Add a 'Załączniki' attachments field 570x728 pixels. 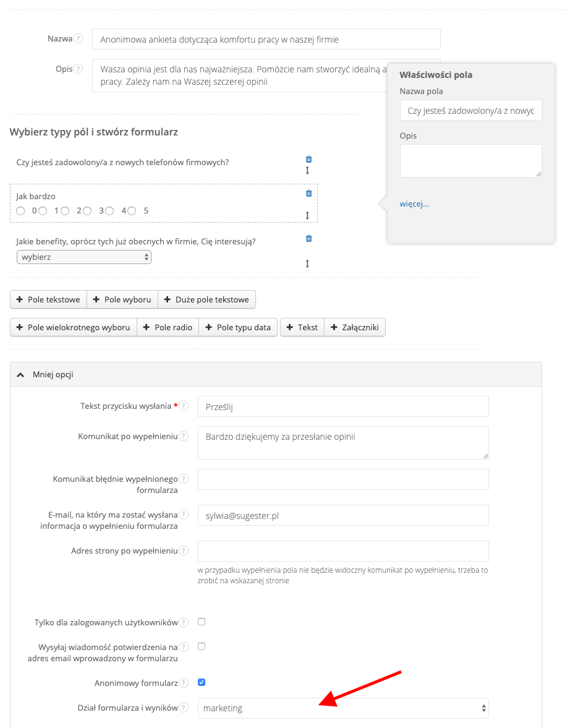[x=355, y=327]
